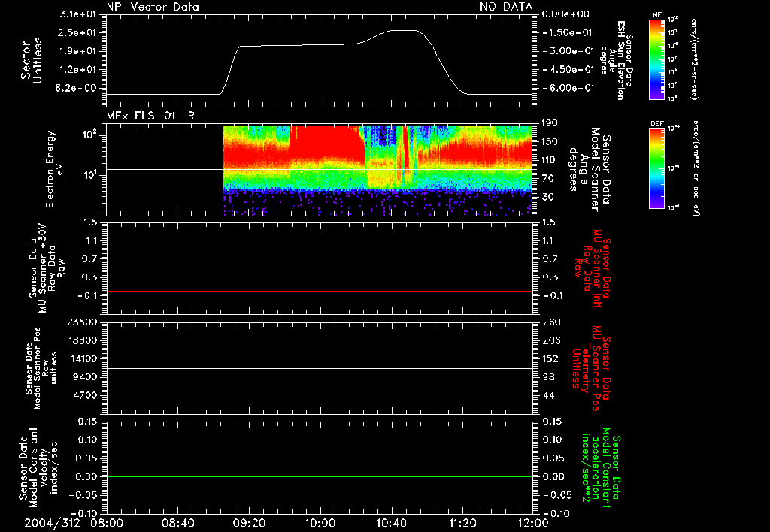
Task: Click the "110" scanner angle value
Action: coord(550,160)
